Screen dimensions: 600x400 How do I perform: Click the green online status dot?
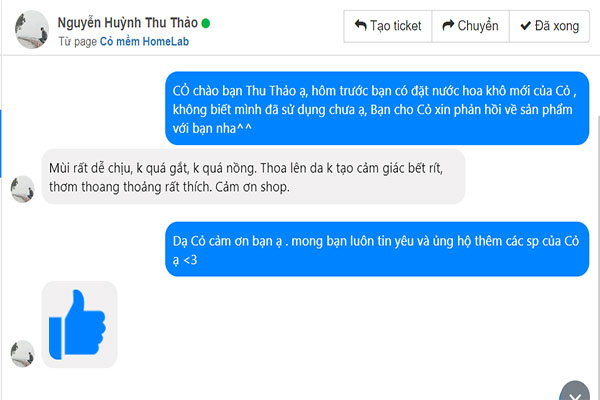[205, 23]
